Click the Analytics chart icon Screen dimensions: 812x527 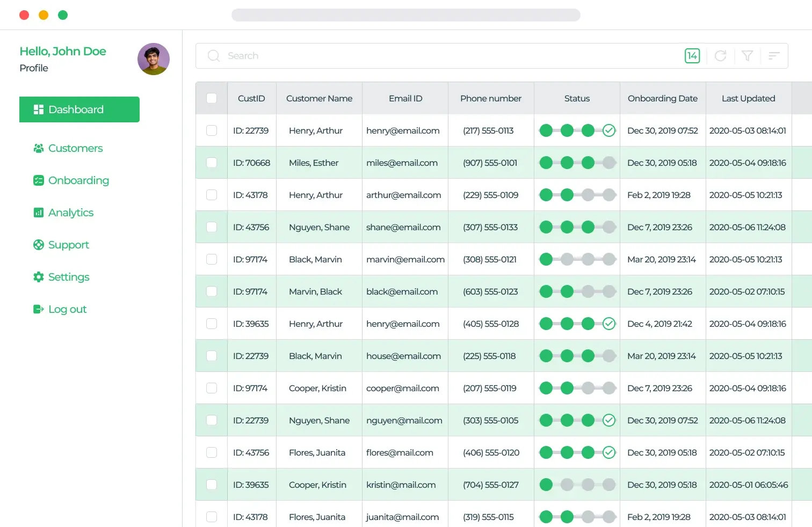coord(39,213)
